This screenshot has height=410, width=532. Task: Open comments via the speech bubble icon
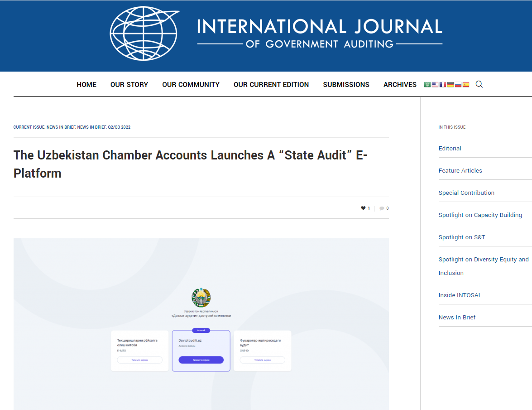click(382, 208)
